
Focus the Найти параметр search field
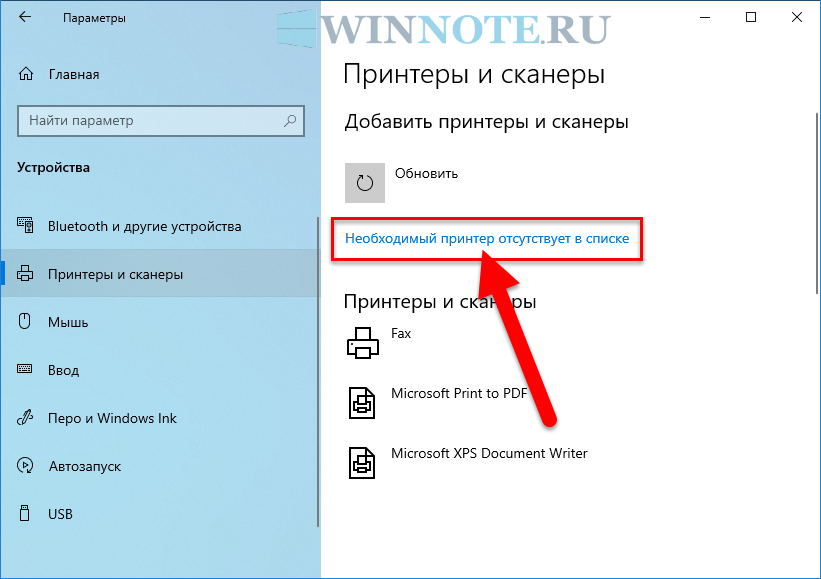(x=161, y=121)
